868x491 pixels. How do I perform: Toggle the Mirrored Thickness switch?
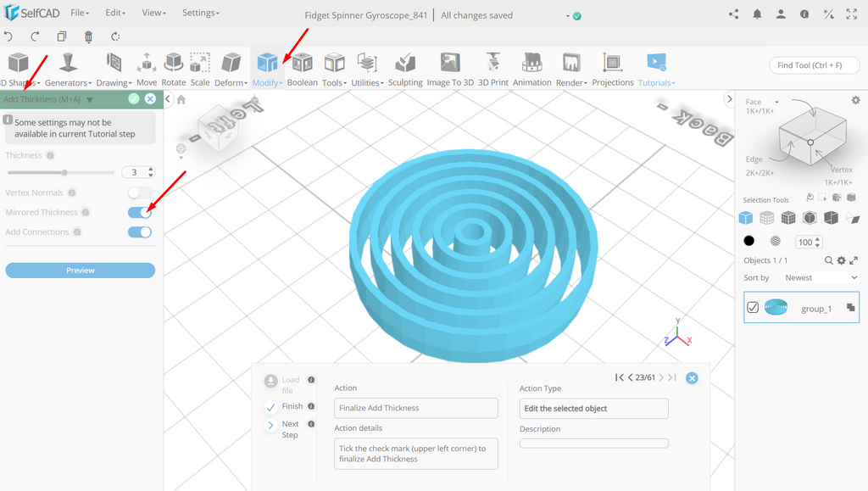[140, 213]
